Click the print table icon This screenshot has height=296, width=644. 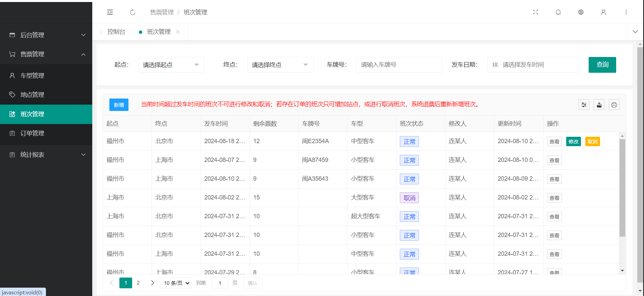[614, 105]
